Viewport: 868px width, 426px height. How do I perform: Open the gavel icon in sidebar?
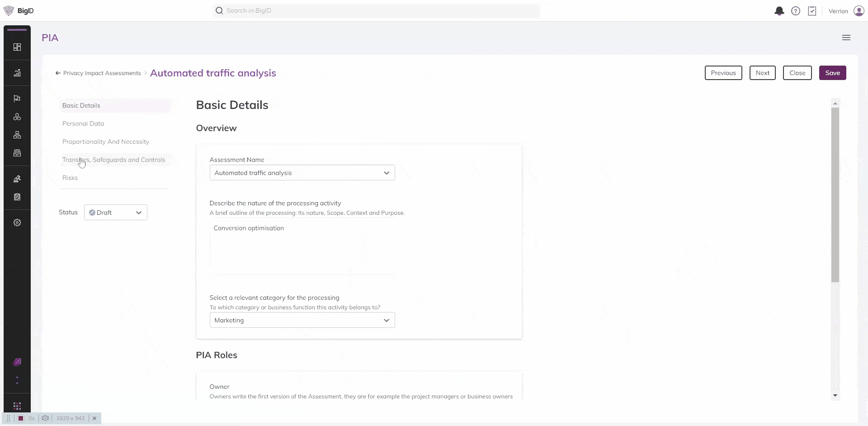click(x=17, y=179)
